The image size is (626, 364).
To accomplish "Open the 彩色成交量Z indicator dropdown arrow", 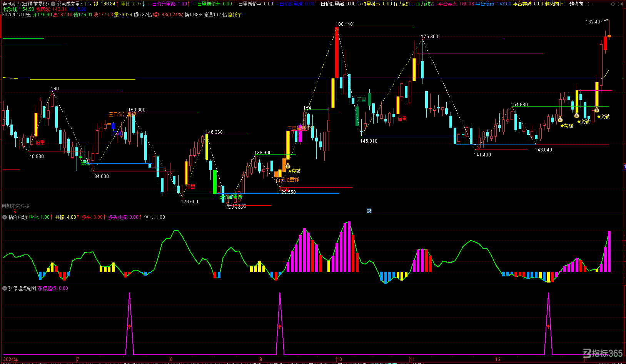I will [x=53, y=4].
